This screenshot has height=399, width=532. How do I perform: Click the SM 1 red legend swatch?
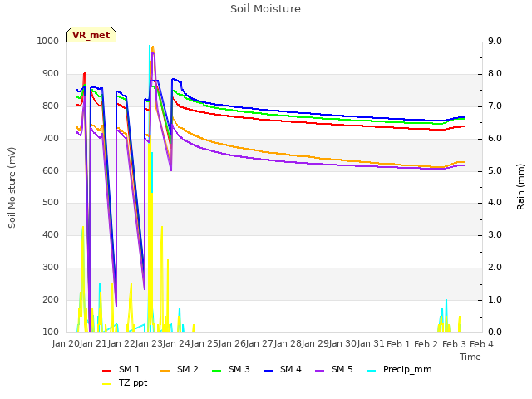(107, 371)
